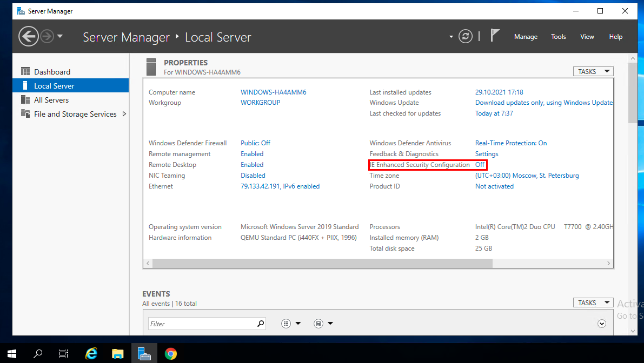
Task: Click the main vertical scrollbar thumb
Action: (x=633, y=93)
